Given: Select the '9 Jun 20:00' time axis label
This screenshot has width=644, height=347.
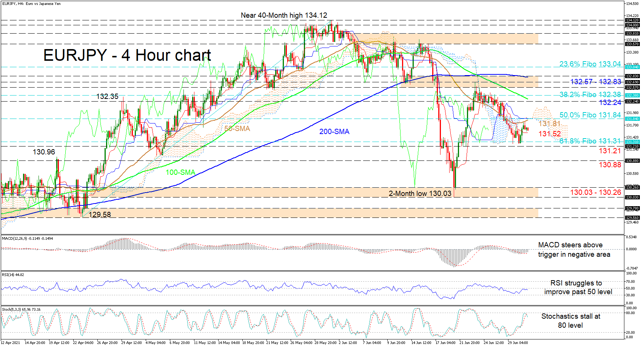Looking at the screenshot, I should coord(396,343).
